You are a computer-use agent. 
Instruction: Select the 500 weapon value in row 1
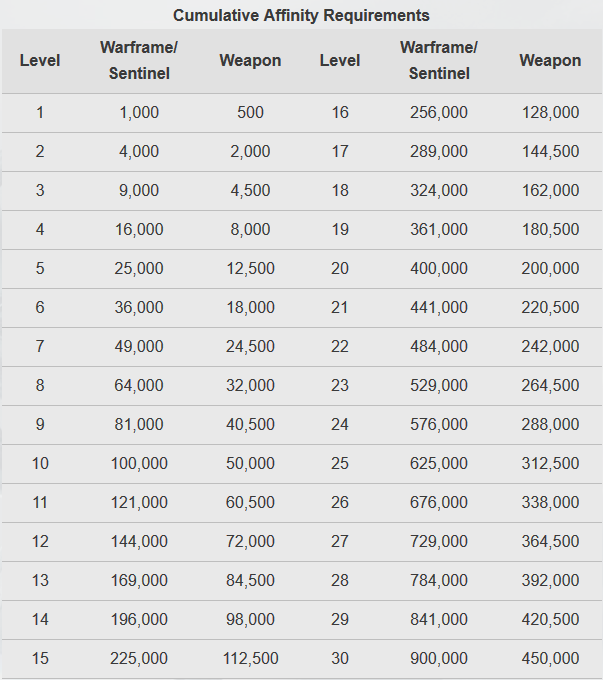250,112
